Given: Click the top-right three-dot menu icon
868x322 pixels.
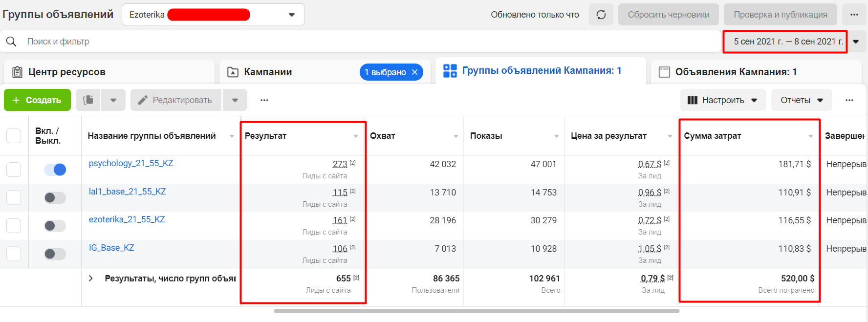Looking at the screenshot, I should (x=854, y=15).
